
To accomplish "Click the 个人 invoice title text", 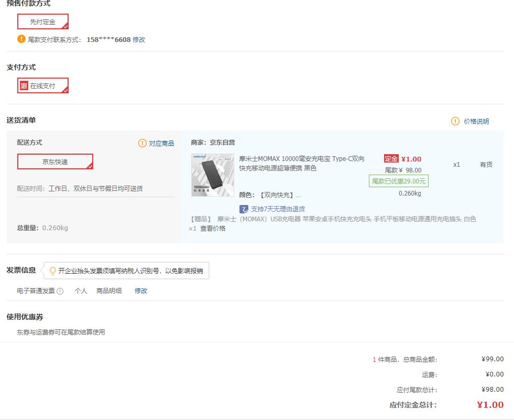I will (81, 290).
